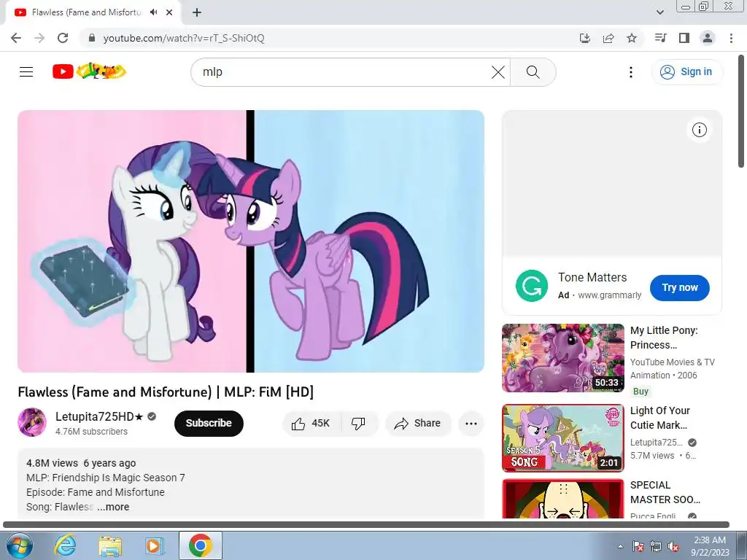Show hidden tray icons arrow
Screen dimensions: 747x560
[620, 546]
